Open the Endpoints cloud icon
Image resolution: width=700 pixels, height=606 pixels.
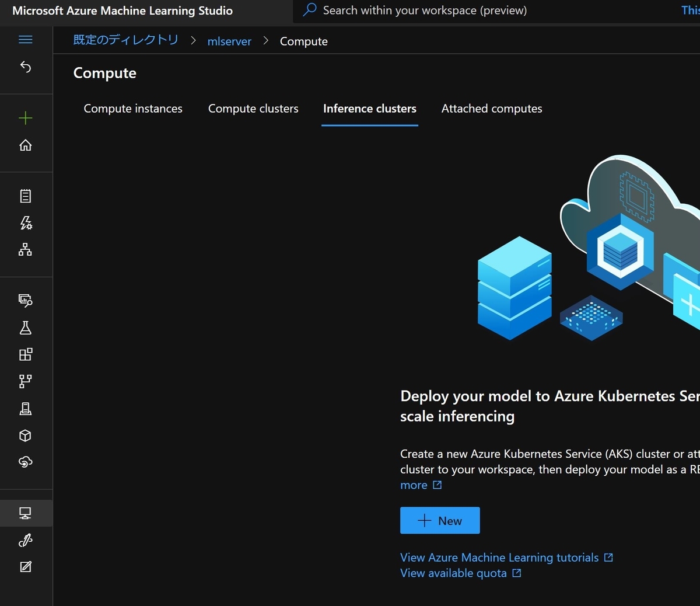[26, 462]
